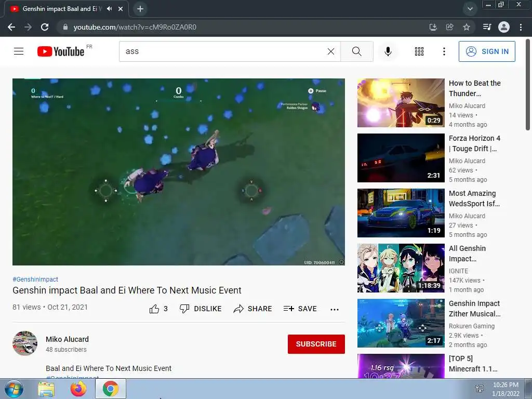Share the video via SHARE

tap(253, 309)
